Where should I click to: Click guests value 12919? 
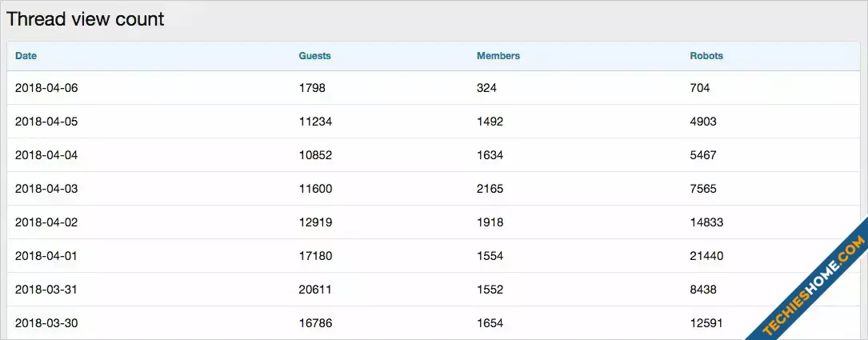315,222
